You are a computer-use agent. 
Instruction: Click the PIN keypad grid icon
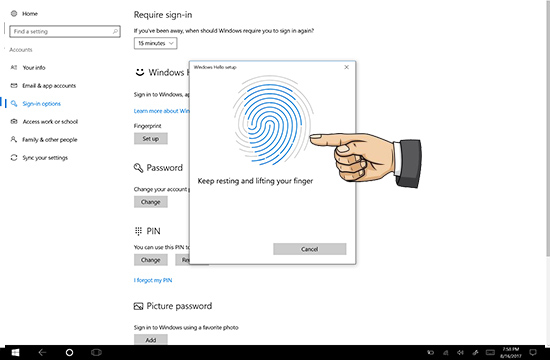point(138,231)
